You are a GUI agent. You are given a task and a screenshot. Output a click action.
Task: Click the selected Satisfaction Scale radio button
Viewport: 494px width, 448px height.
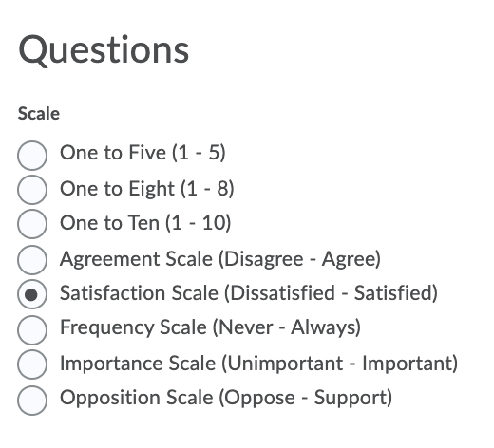(x=32, y=294)
